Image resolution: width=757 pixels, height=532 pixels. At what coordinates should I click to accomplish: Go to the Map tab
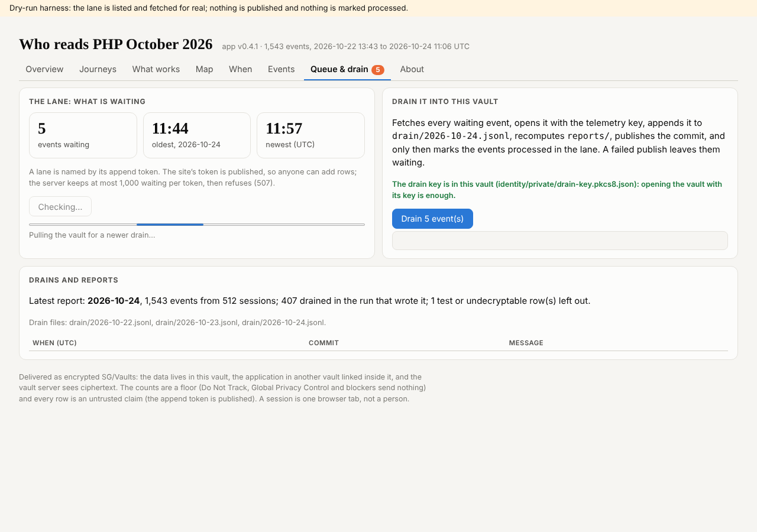[204, 69]
